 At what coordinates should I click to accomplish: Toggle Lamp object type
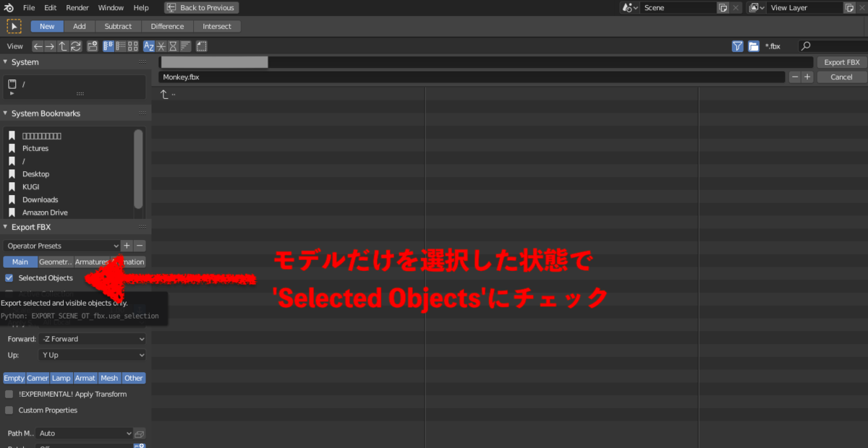tap(61, 378)
